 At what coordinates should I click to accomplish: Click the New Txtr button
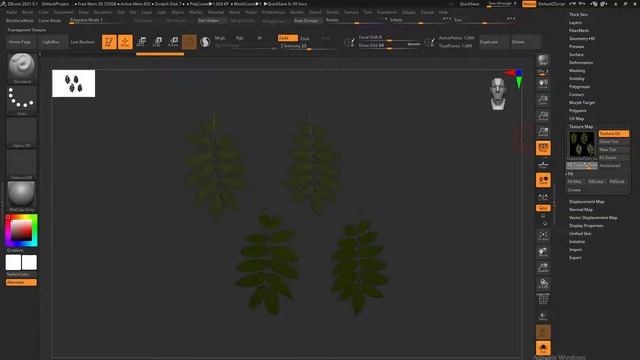(613, 150)
